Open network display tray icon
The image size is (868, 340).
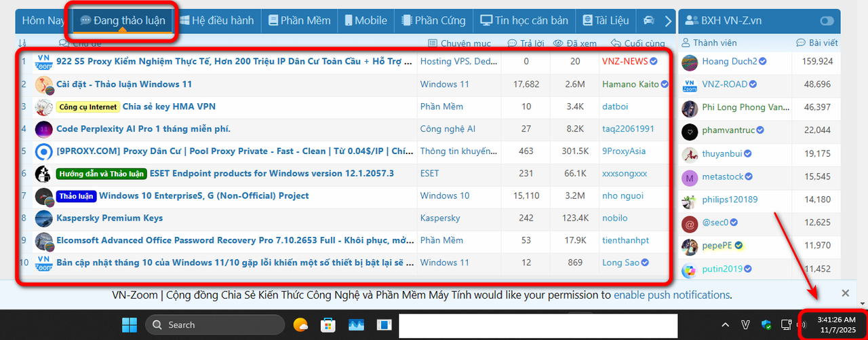coord(787,325)
